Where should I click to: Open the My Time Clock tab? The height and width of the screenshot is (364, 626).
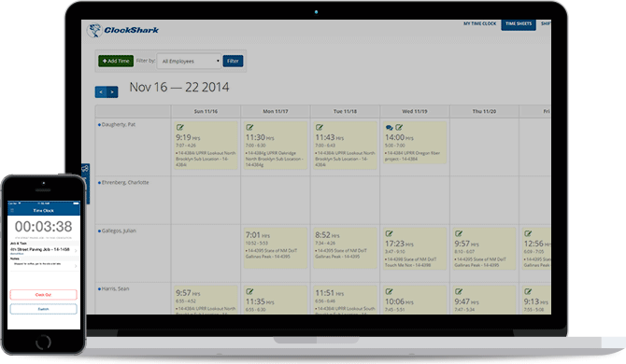pyautogui.click(x=479, y=24)
